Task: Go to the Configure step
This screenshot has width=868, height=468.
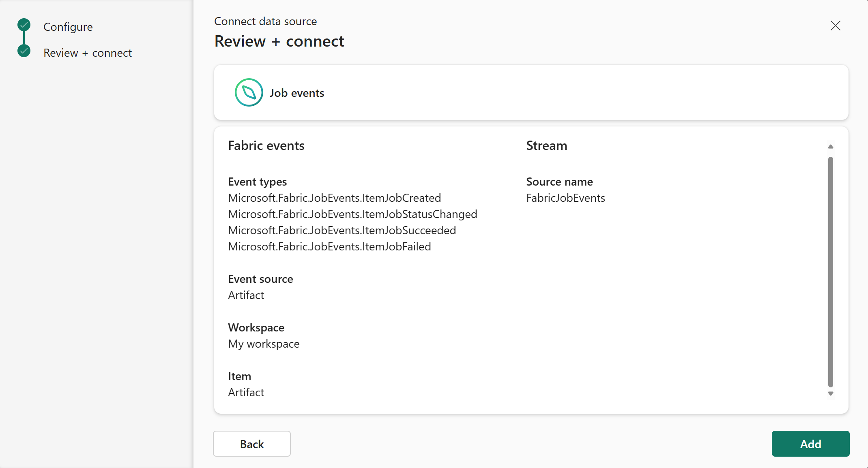Action: pyautogui.click(x=68, y=27)
